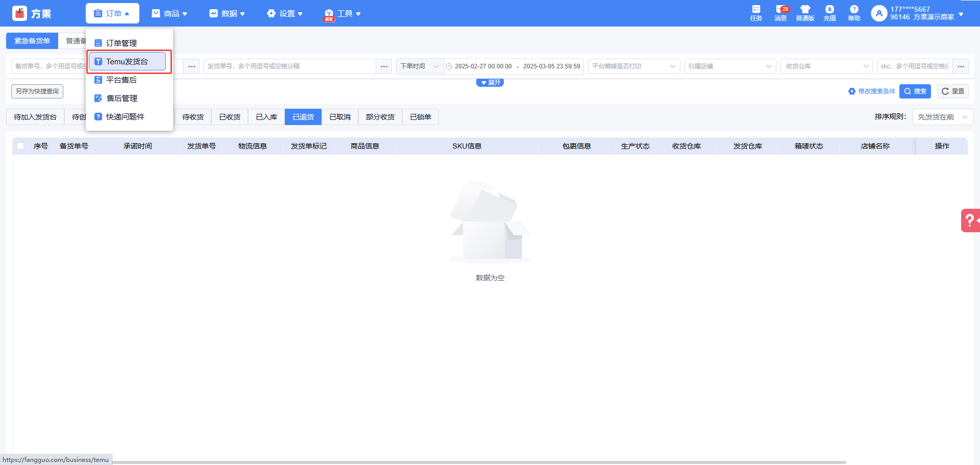Click the 修改搜索条件 link
This screenshot has width=980, height=465.
pyautogui.click(x=872, y=91)
